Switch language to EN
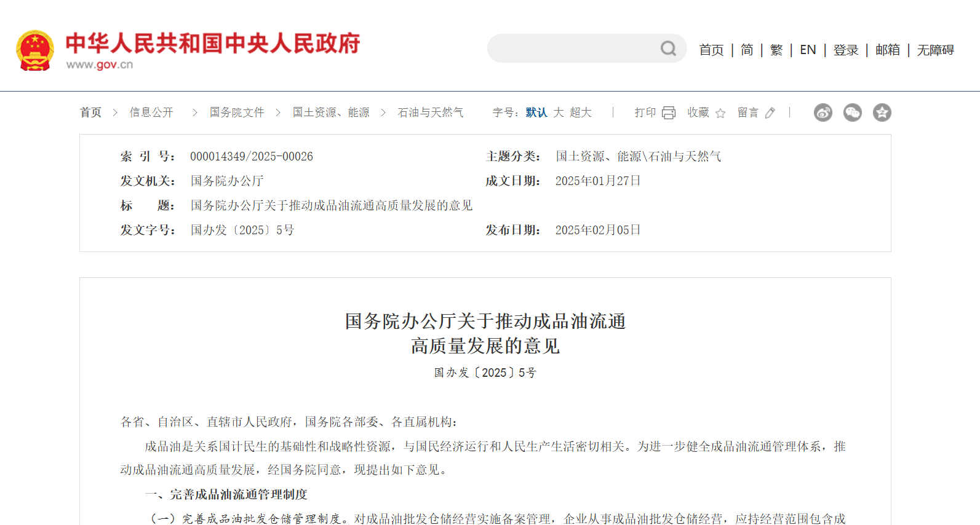Viewport: 980px width, 525px height. point(808,50)
